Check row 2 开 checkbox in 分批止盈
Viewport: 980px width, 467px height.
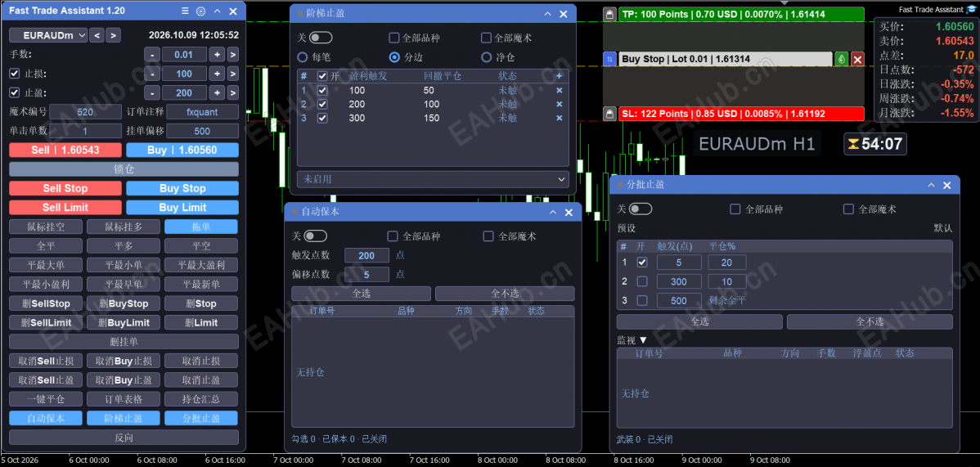pyautogui.click(x=642, y=281)
